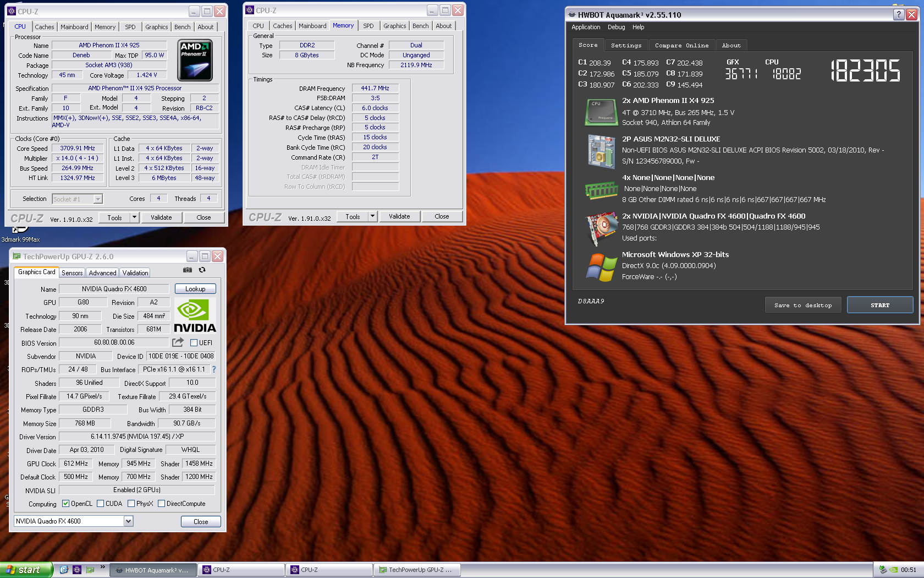Click the Windows logo icon beside Microsoft Windows XP
This screenshot has height=578, width=924.
(x=602, y=268)
